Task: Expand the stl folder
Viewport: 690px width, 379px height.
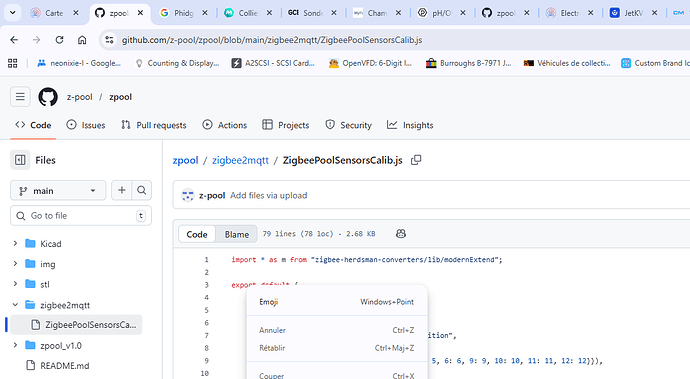Action: (15, 284)
